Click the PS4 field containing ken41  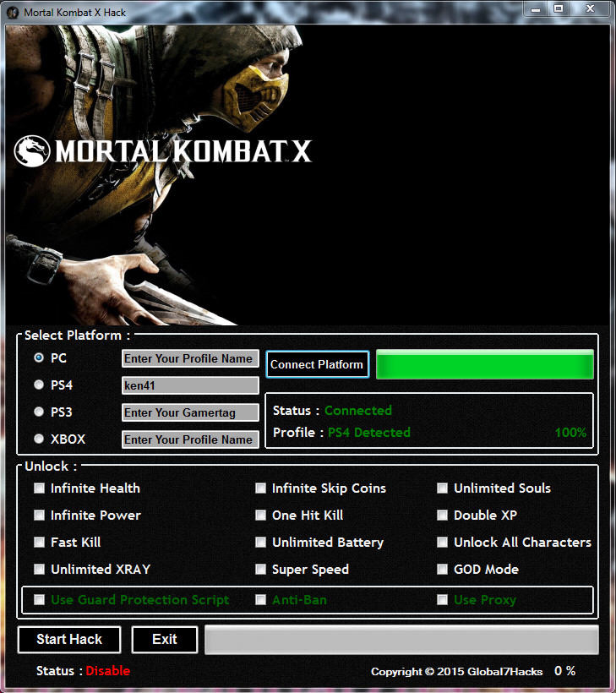pos(190,385)
